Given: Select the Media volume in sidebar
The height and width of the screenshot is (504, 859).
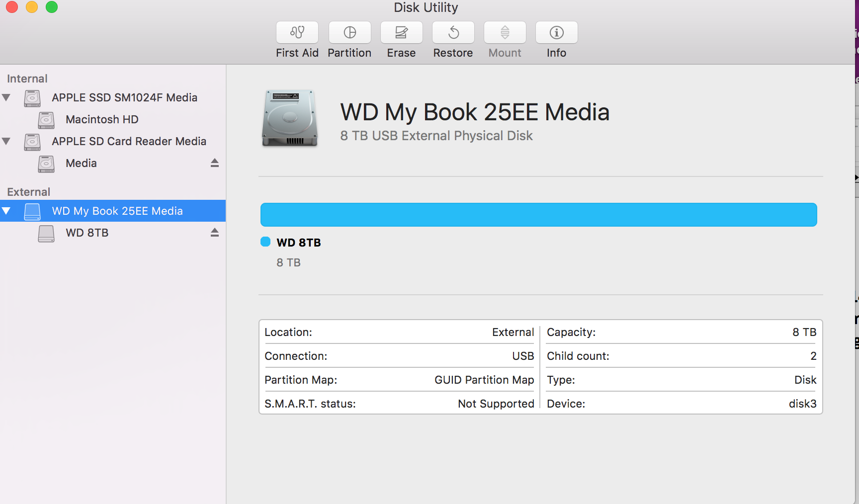Looking at the screenshot, I should point(113,163).
